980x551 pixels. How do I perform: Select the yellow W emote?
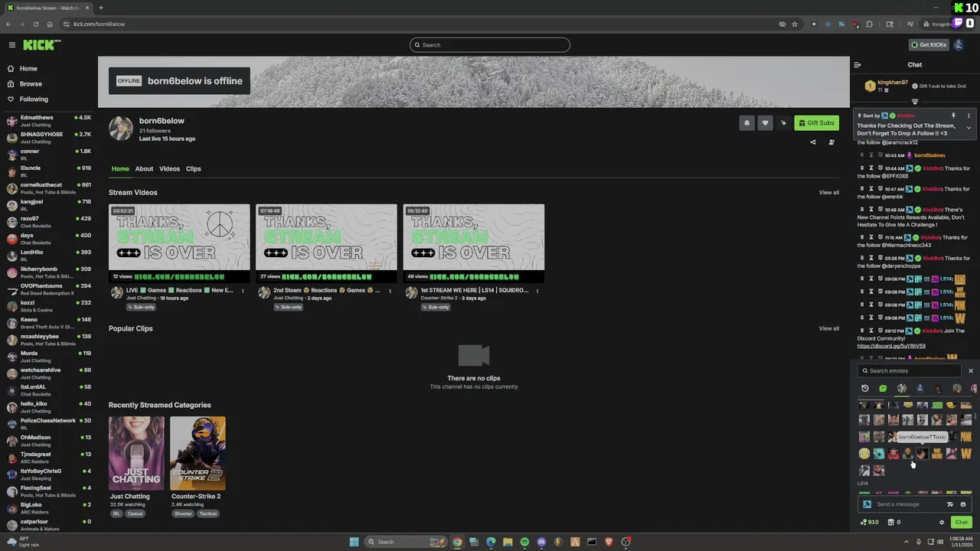coord(965,454)
